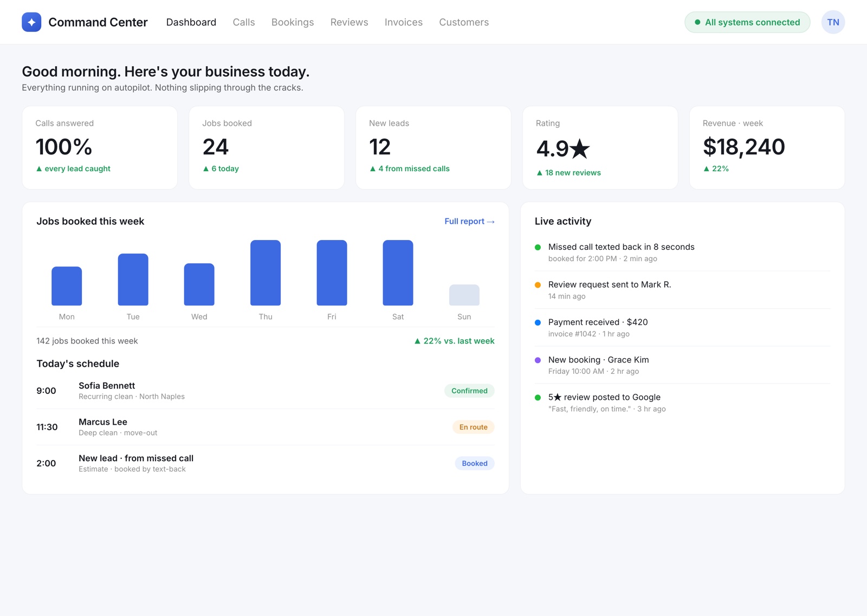Click the blue dot beside Payment received
This screenshot has width=867, height=616.
(538, 322)
